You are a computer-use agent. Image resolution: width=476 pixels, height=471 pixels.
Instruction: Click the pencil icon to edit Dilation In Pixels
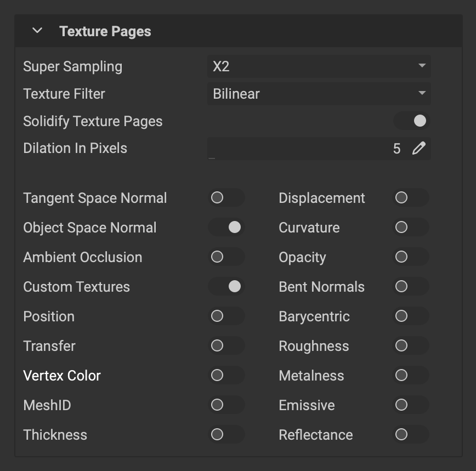point(418,148)
